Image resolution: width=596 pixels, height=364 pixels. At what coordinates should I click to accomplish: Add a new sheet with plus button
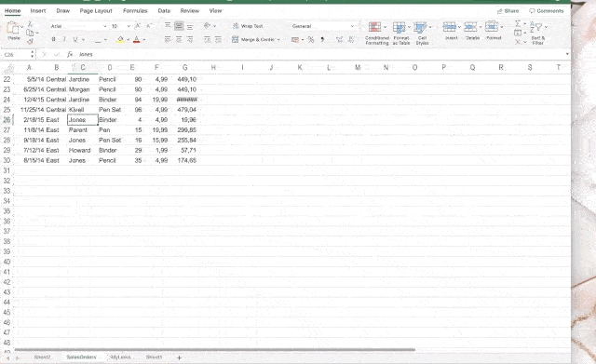179,357
